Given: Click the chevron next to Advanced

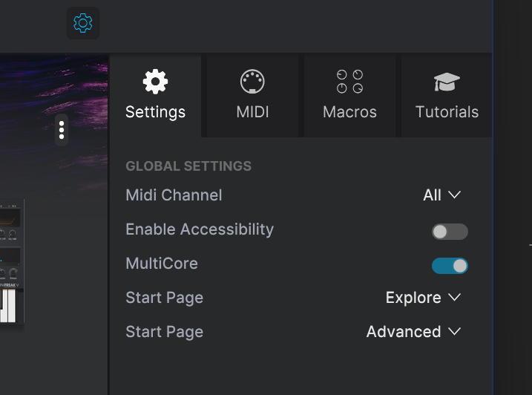Looking at the screenshot, I should tap(454, 331).
